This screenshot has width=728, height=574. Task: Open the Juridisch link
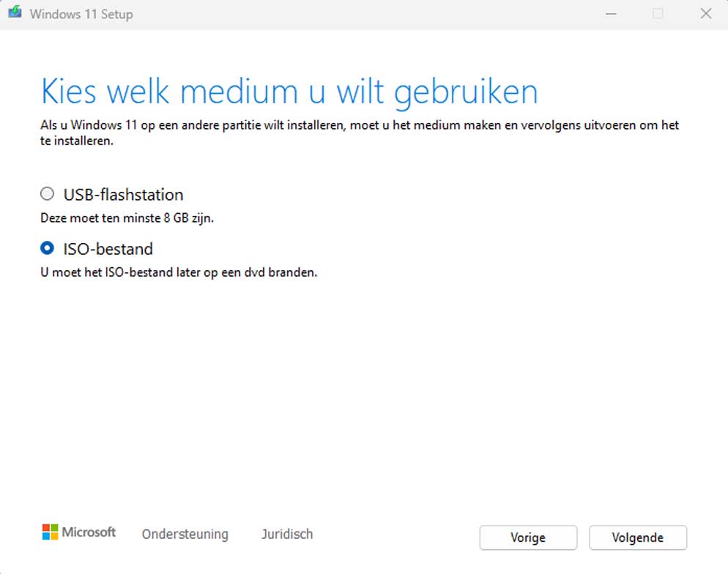(x=287, y=534)
